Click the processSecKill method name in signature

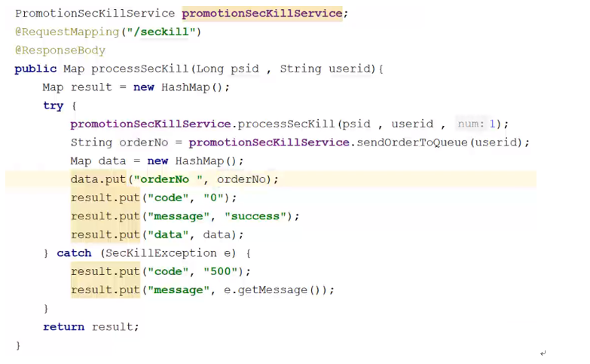(139, 69)
